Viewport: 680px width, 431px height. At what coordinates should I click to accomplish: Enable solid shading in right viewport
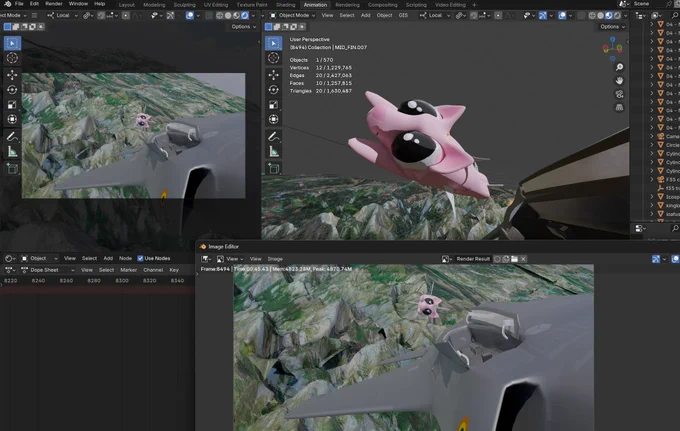(x=600, y=15)
